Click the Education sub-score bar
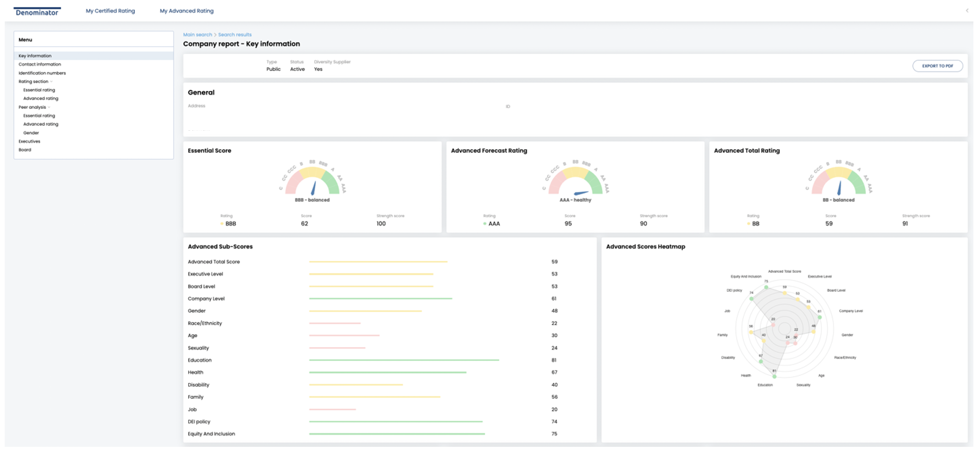980x452 pixels. [404, 360]
